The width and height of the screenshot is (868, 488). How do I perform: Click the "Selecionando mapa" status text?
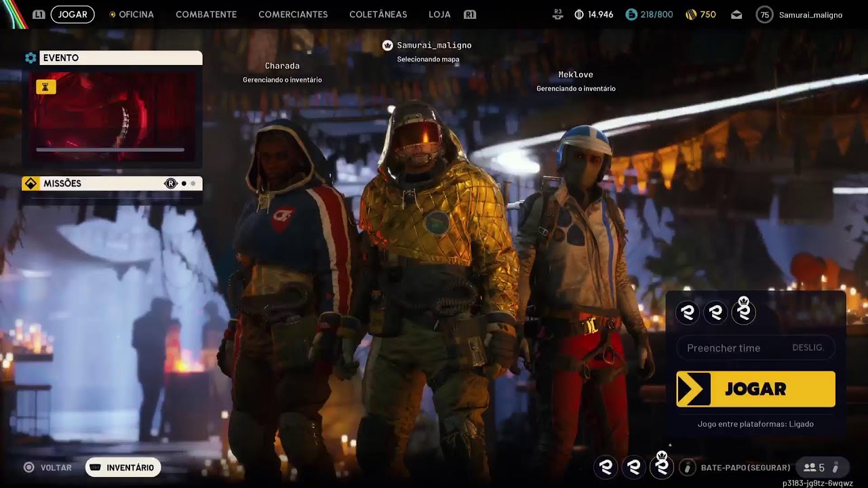point(428,60)
